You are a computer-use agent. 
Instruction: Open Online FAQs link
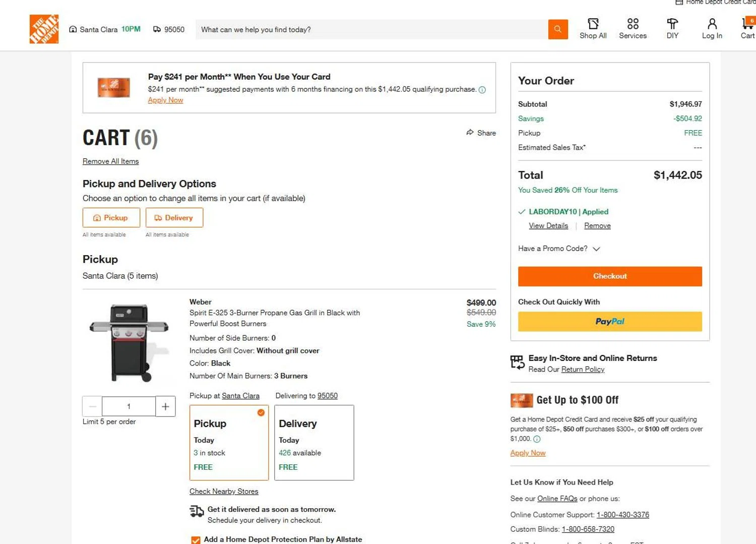[557, 499]
